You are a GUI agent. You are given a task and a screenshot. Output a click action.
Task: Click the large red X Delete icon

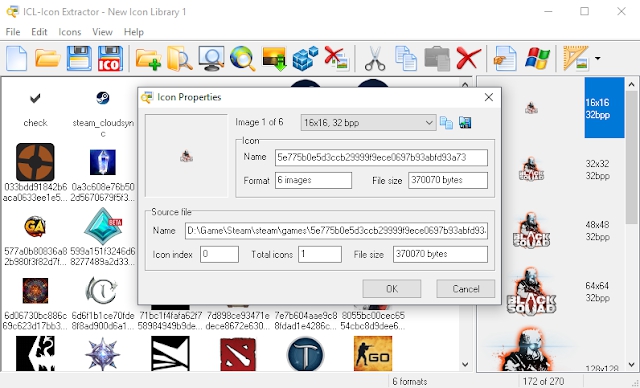click(468, 58)
